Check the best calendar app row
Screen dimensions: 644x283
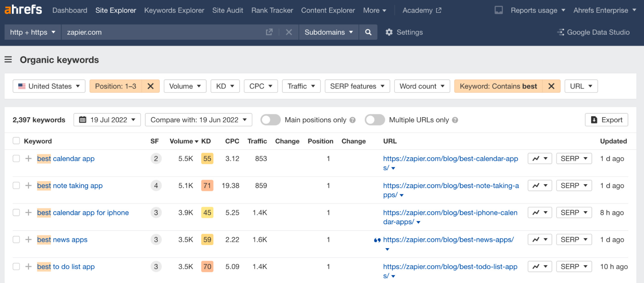pos(16,158)
